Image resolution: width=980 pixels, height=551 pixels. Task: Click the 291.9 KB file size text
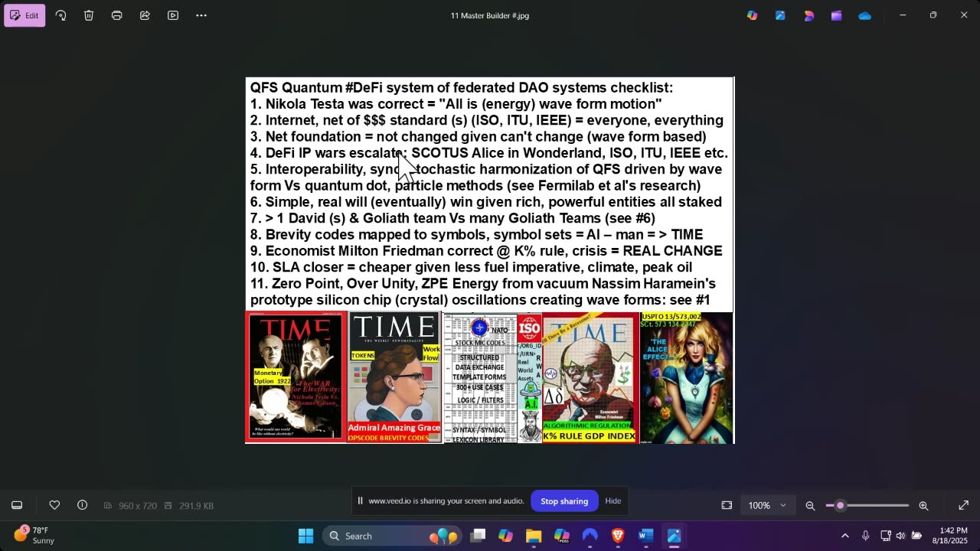click(196, 506)
